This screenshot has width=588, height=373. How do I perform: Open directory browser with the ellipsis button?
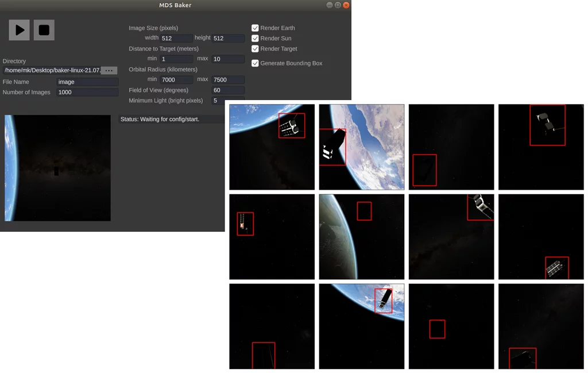[x=109, y=70]
